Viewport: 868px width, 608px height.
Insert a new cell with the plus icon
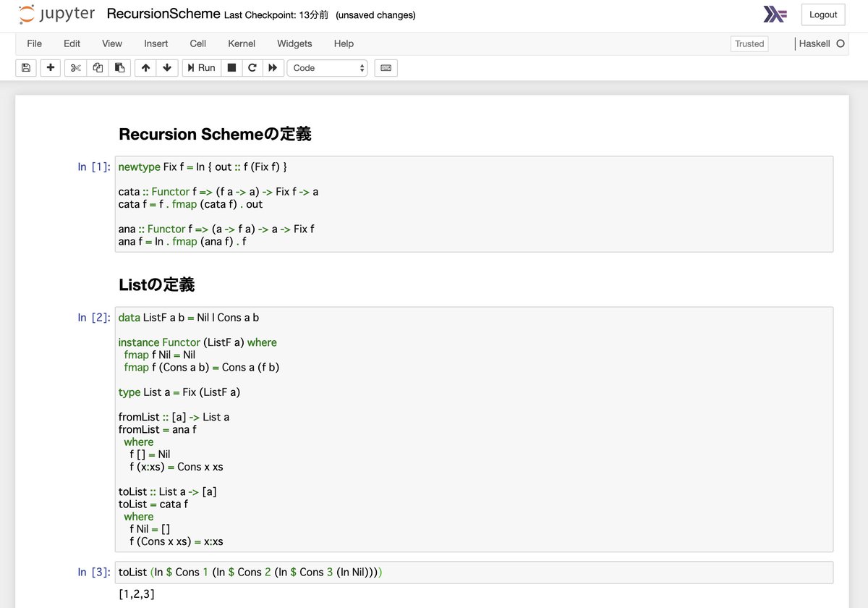click(x=50, y=67)
